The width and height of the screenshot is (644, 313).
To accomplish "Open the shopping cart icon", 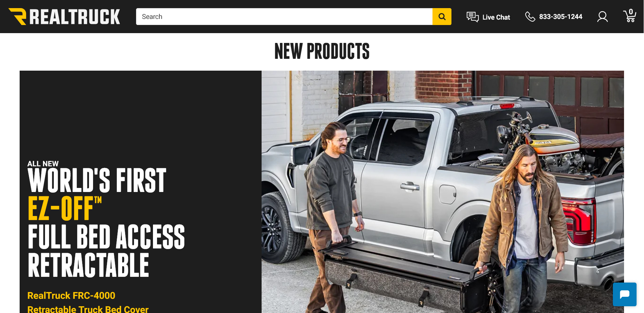I will click(629, 16).
